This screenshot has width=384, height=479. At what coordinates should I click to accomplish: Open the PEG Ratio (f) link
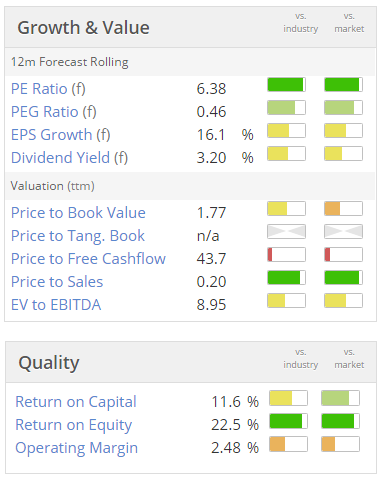pos(54,112)
